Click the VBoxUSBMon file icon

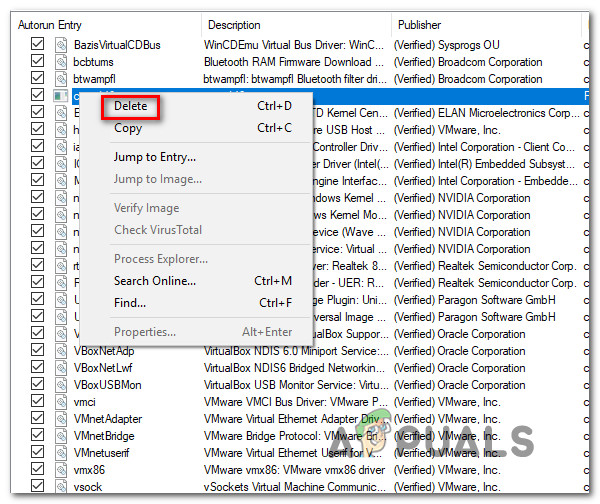tap(61, 385)
